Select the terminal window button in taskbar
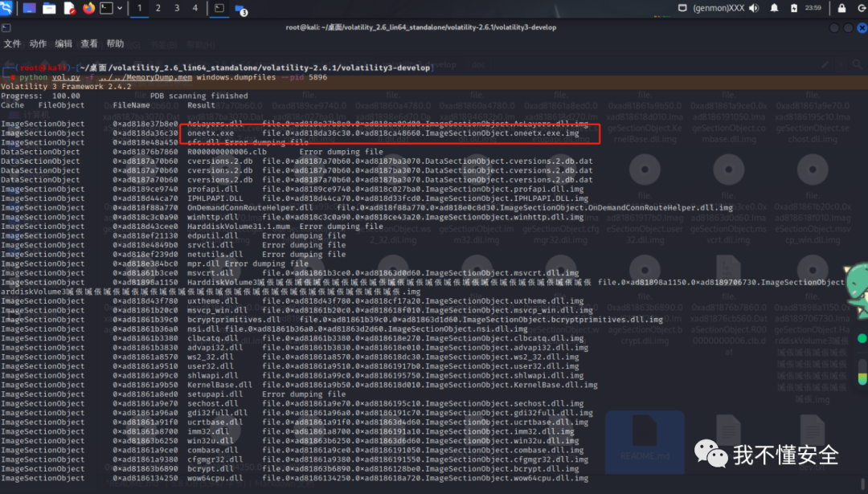Screen dimensions: 868x494 click(219, 8)
